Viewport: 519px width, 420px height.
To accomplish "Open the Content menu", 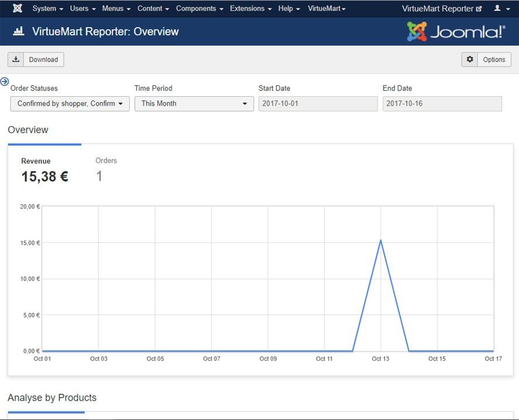I will (x=153, y=8).
